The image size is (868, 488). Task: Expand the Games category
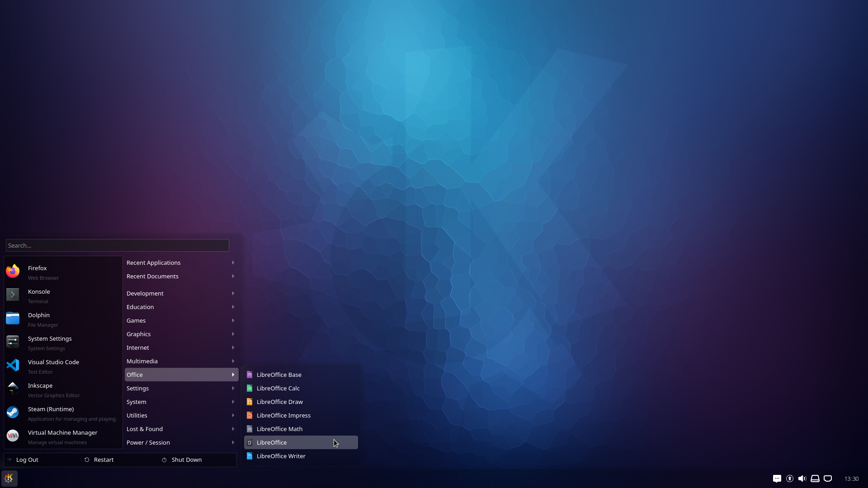(x=181, y=320)
